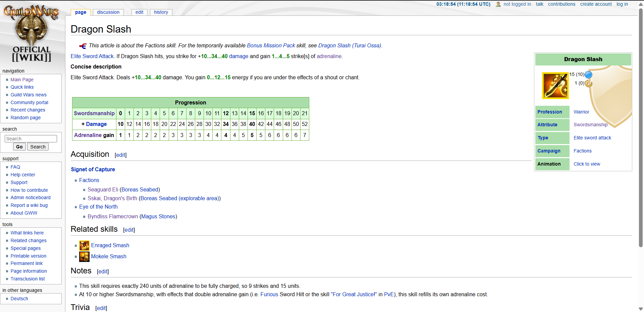Click the Go button

[19, 147]
